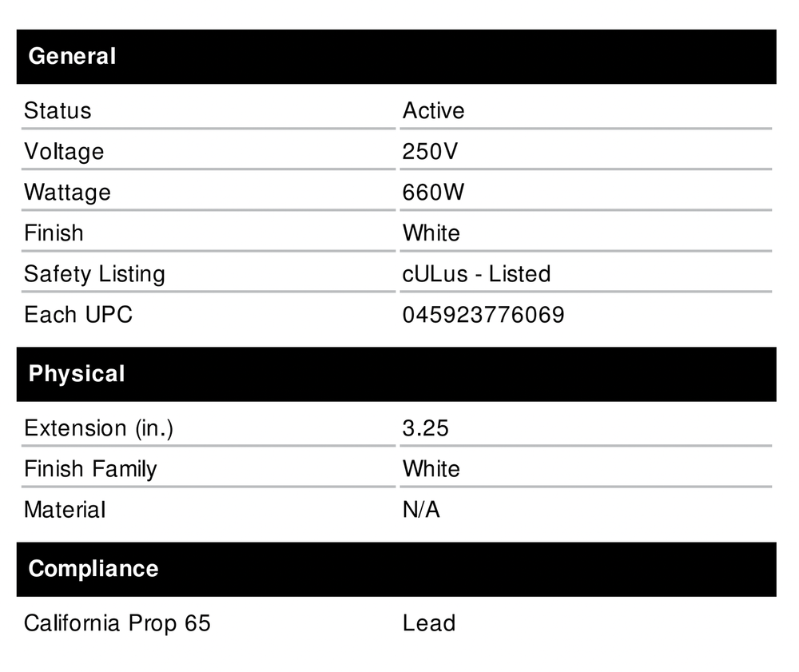Click the General section header
Viewport: 799px width, 672px height.
(x=72, y=57)
